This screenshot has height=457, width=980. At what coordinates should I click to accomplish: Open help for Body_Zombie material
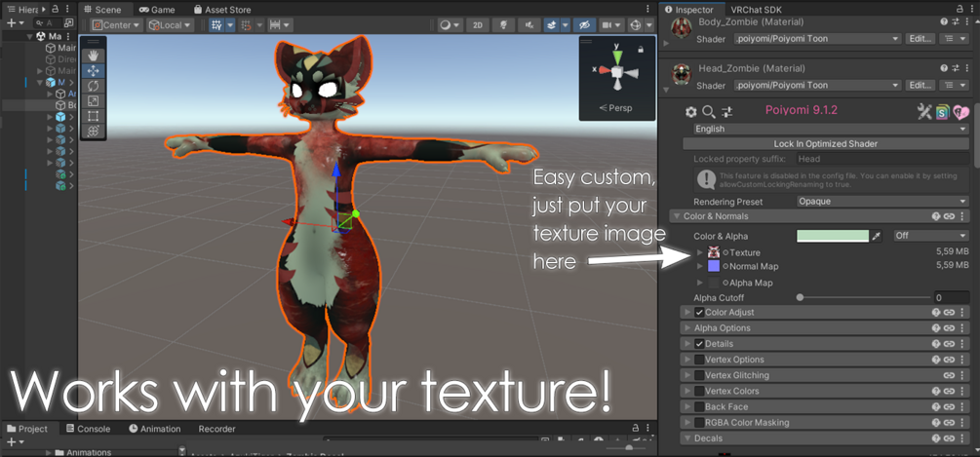click(x=944, y=21)
